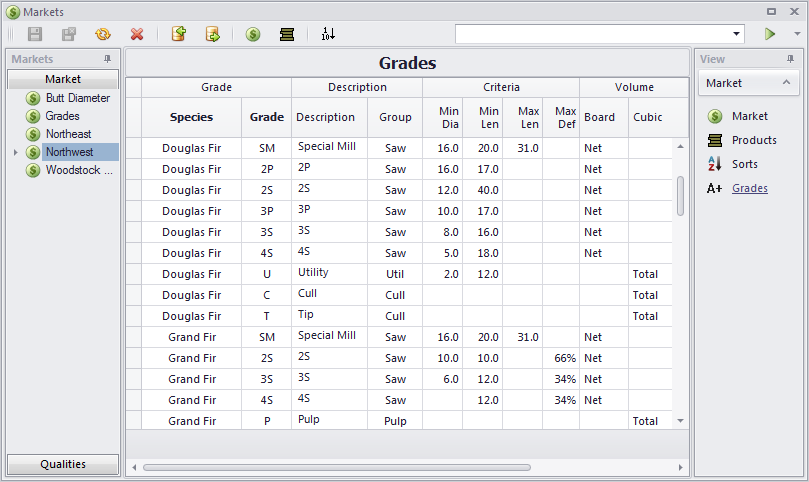
Task: Open the toolbar combo box dropdown arrow
Action: point(736,34)
